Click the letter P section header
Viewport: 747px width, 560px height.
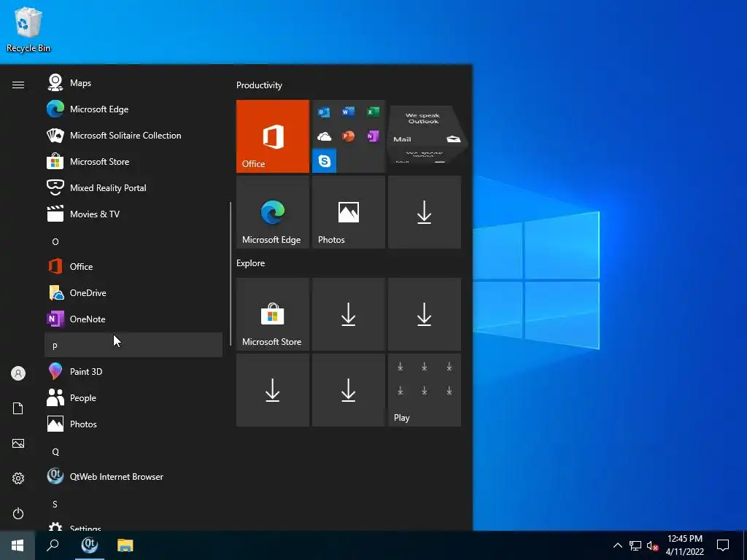click(x=133, y=345)
